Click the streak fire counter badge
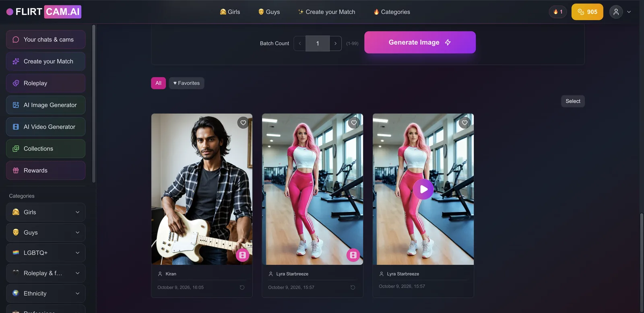Image resolution: width=644 pixels, height=313 pixels. coord(558,12)
